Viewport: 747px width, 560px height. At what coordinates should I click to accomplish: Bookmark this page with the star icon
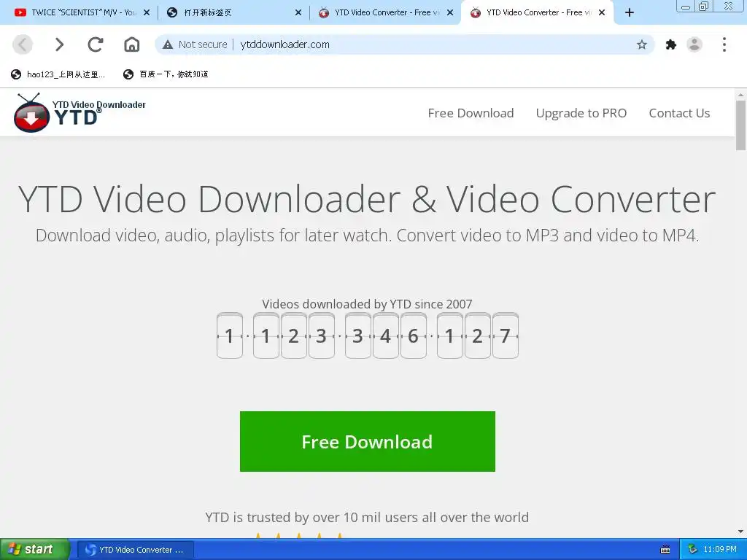[x=642, y=44]
